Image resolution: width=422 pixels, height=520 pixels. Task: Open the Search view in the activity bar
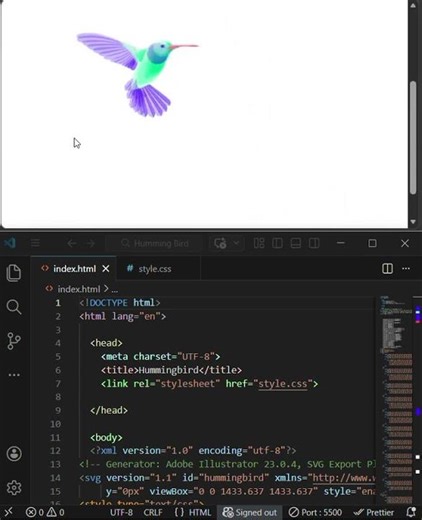(x=14, y=307)
